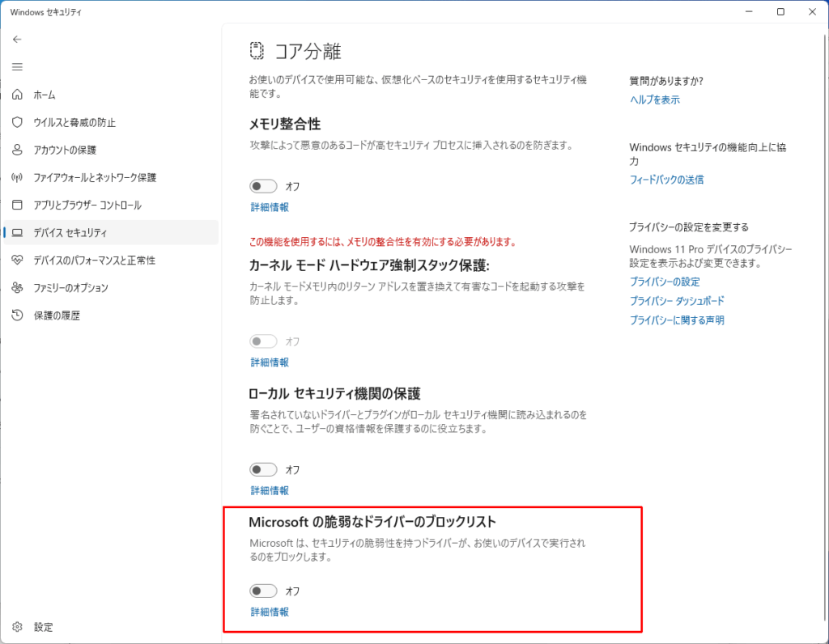Screen dimensions: 829x644
Task: Enable the ローカル セキュリティ機関の保護 switch
Action: [x=263, y=469]
